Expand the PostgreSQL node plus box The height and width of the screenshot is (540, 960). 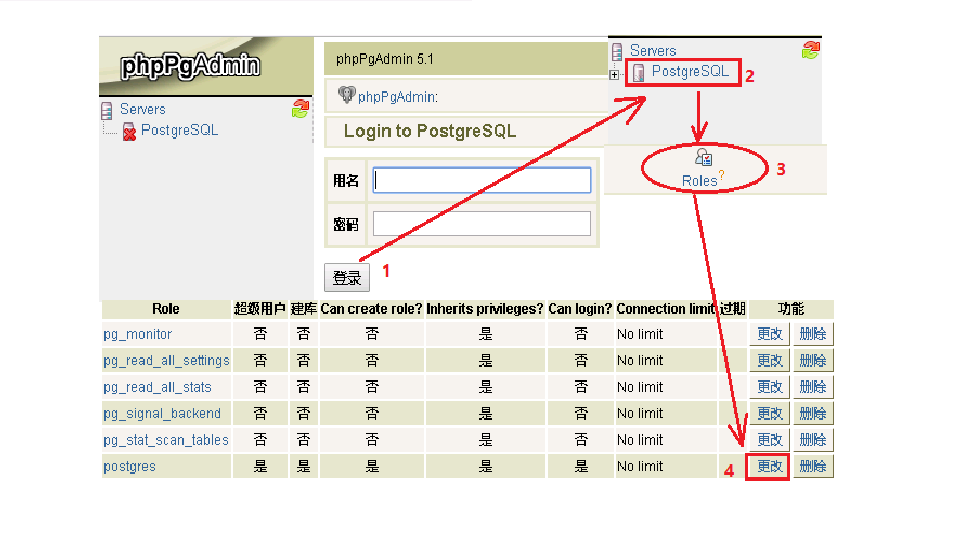click(x=614, y=75)
